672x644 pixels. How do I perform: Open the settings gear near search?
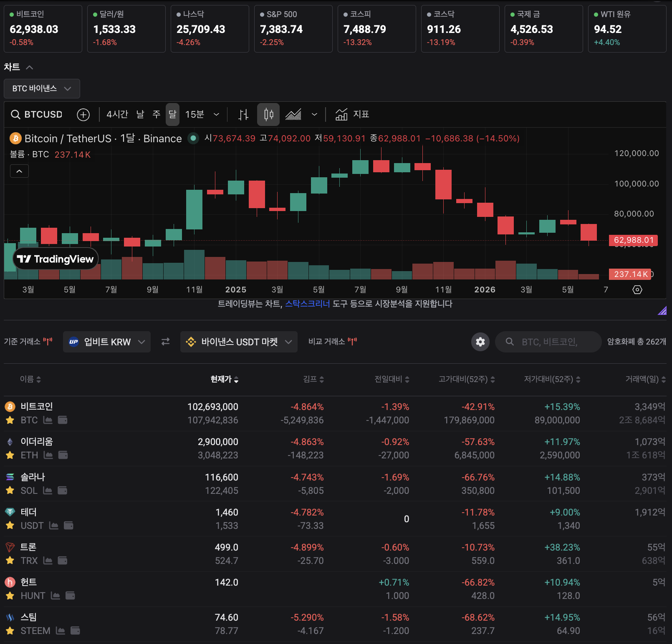point(480,342)
